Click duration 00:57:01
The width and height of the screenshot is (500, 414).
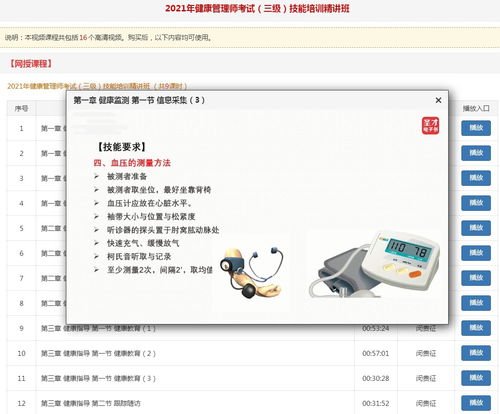click(376, 353)
